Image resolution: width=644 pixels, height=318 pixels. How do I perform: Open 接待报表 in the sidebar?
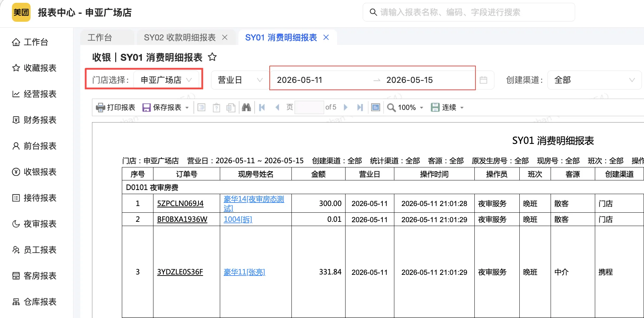(34, 198)
